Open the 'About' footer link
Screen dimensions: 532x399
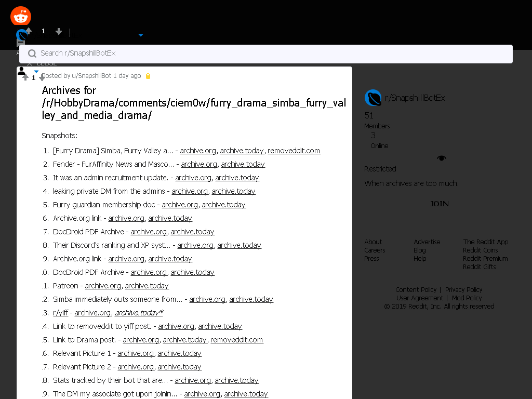tap(373, 242)
